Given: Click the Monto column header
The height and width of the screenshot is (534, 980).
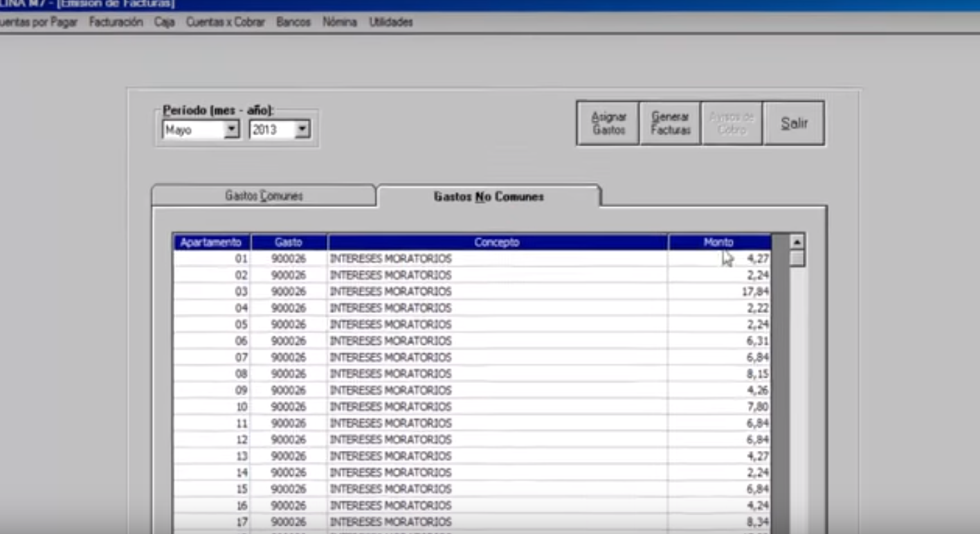Looking at the screenshot, I should [x=719, y=242].
